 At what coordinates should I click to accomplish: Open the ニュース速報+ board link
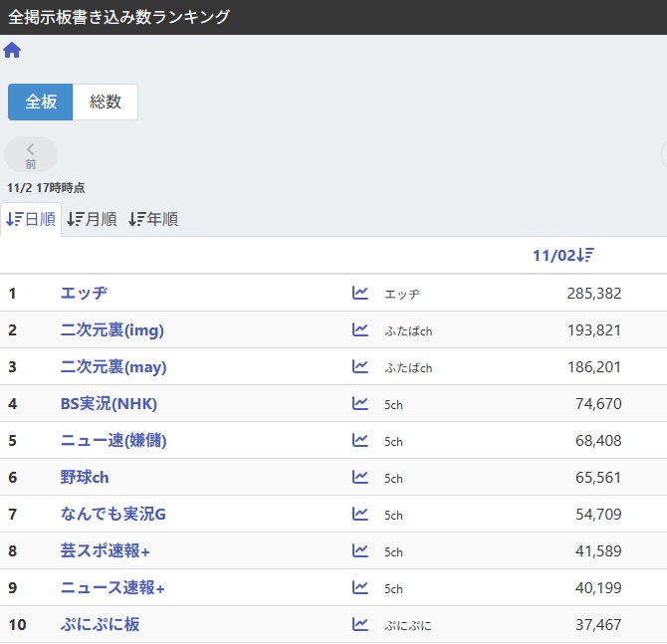pos(112,588)
